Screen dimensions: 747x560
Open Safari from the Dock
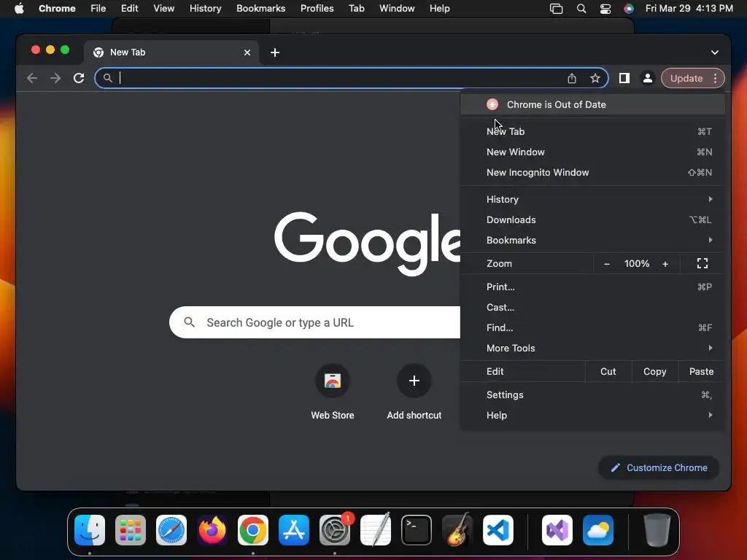pyautogui.click(x=171, y=530)
